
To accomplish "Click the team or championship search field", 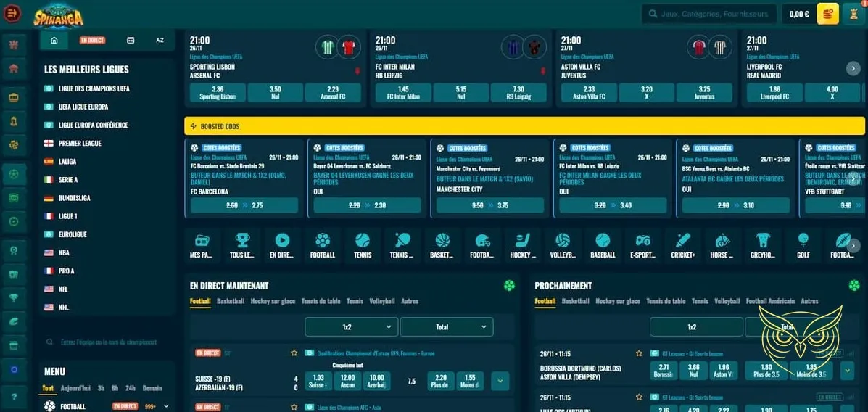I will coord(107,342).
